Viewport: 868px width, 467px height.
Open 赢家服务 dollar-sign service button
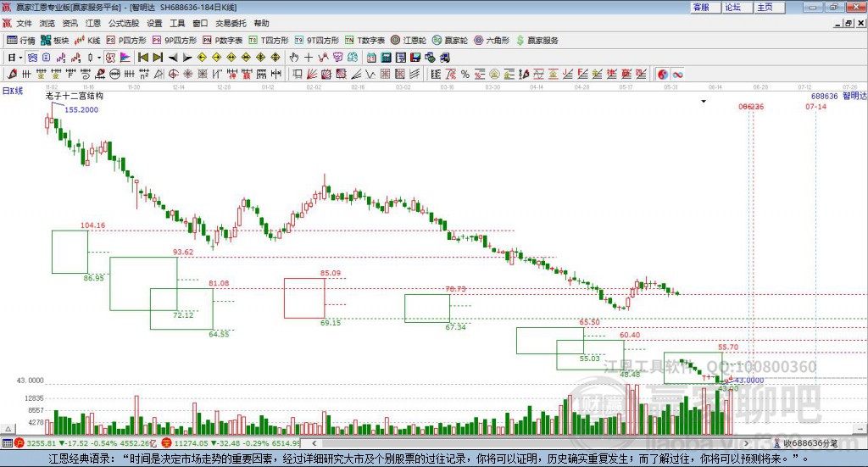537,41
